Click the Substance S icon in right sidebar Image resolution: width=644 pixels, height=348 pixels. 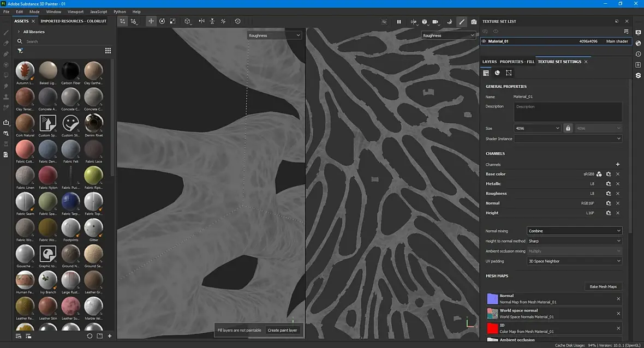(x=638, y=75)
